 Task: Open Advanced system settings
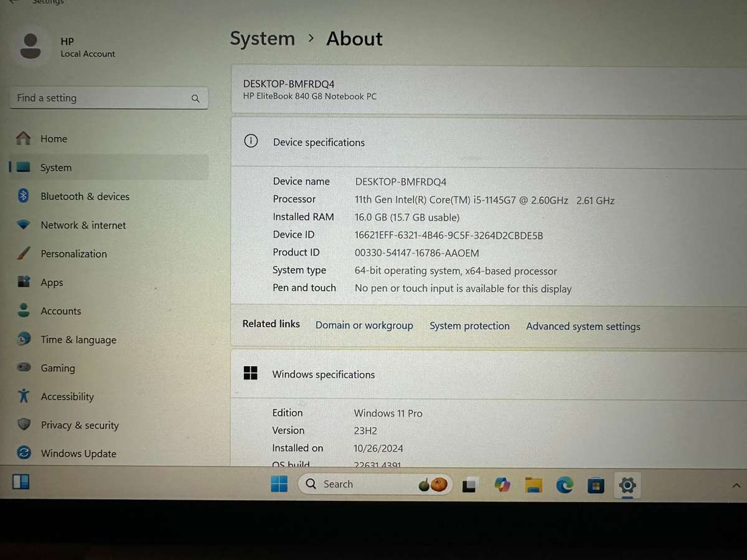pos(583,326)
